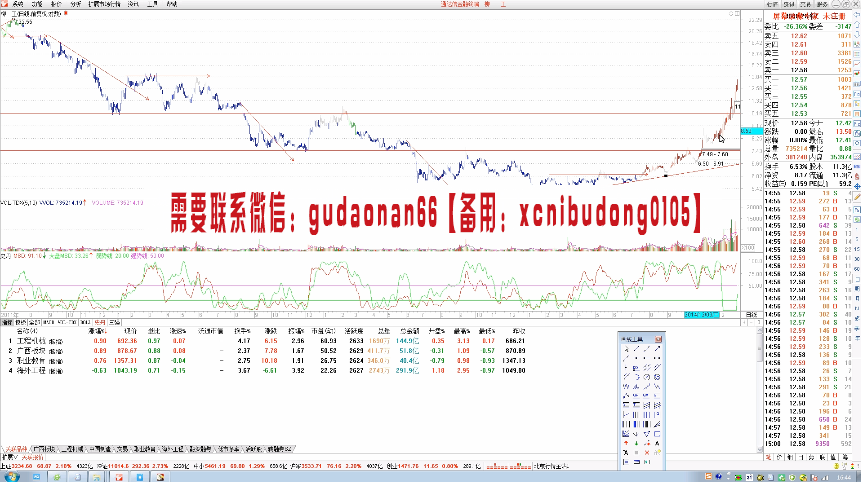The image size is (861, 482).
Task: Click the 686.21 previous close value
Action: [515, 341]
